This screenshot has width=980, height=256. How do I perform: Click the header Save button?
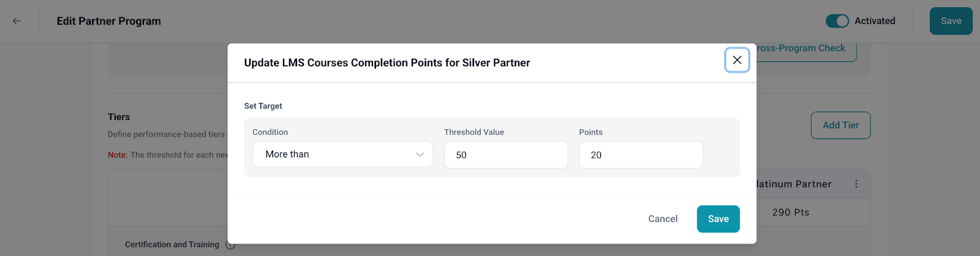click(951, 21)
